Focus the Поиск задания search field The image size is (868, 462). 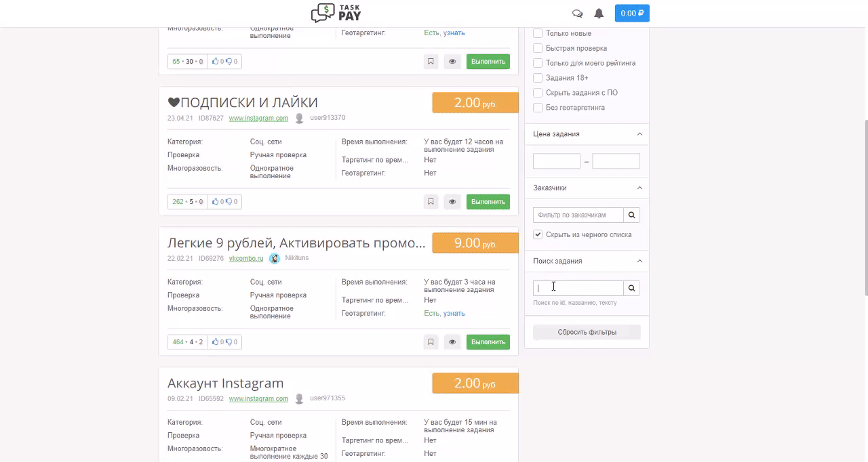click(x=578, y=288)
